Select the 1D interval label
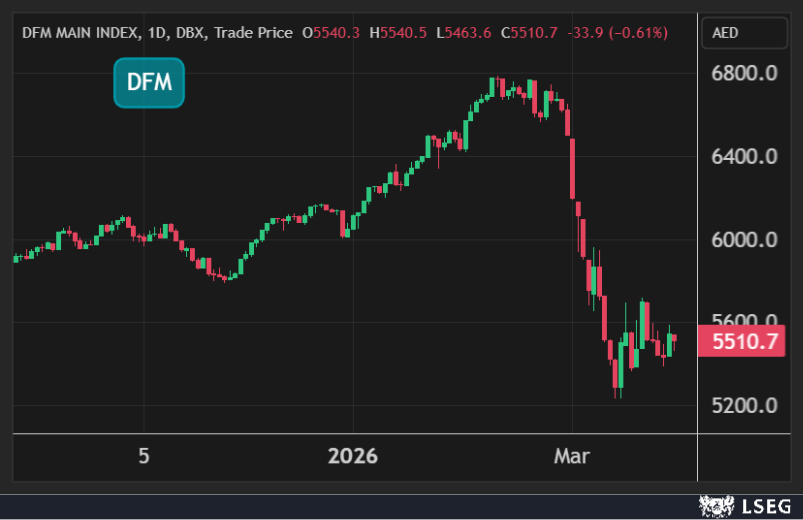The height and width of the screenshot is (520, 803). 157,33
